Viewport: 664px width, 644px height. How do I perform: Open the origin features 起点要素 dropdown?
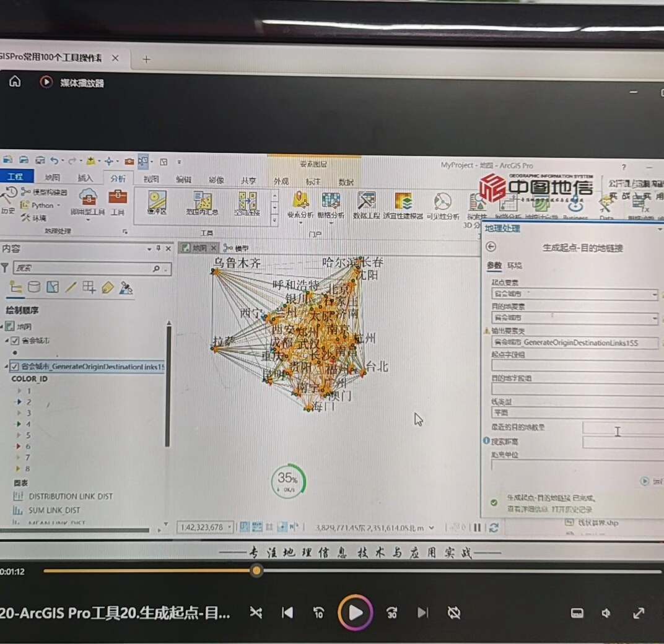tap(655, 294)
